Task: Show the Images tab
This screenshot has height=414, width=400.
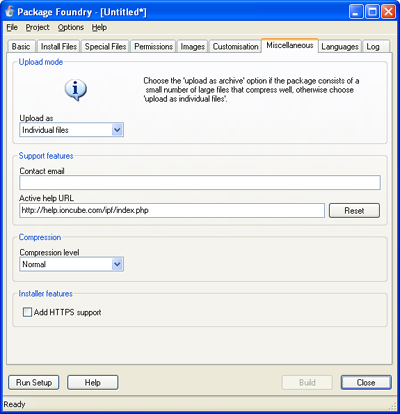Action: (x=193, y=47)
